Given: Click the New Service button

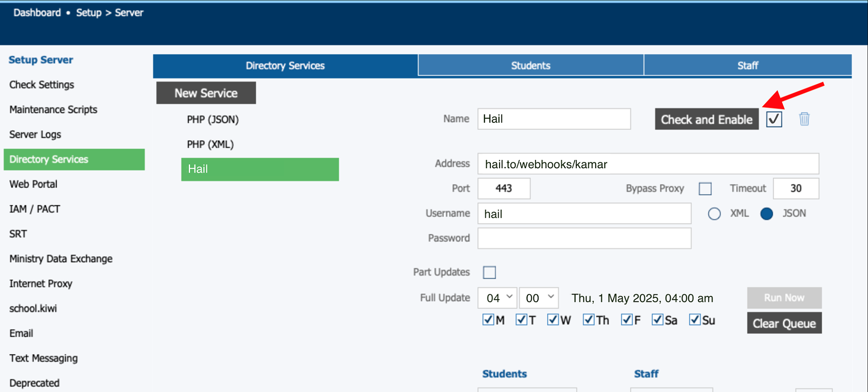Looking at the screenshot, I should click(x=206, y=93).
